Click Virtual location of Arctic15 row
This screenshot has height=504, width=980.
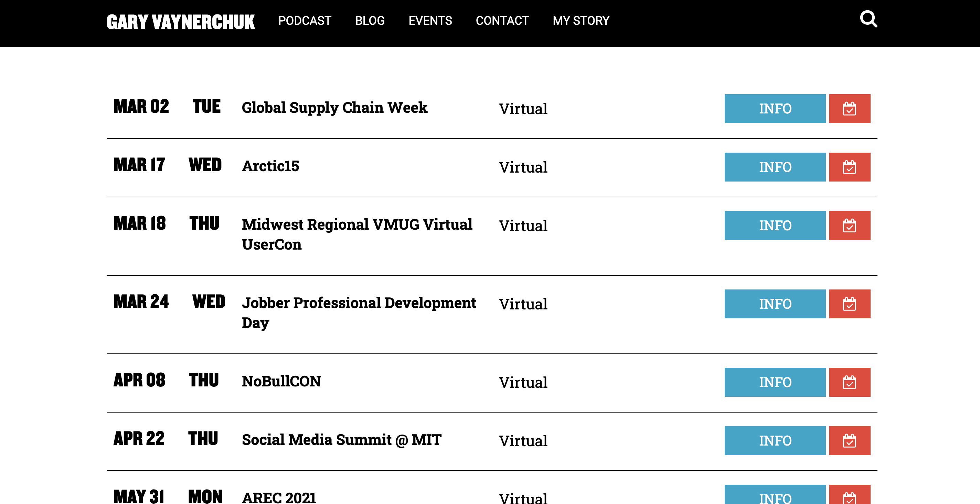[523, 167]
